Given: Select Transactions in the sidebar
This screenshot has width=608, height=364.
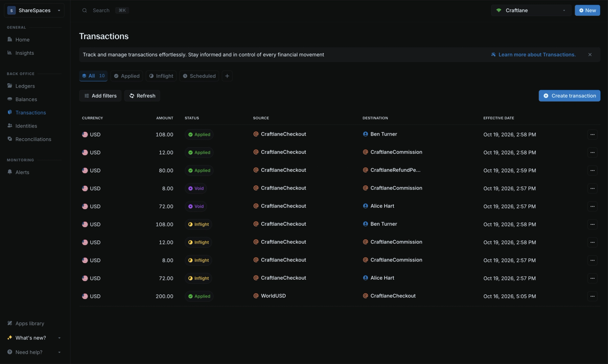Looking at the screenshot, I should 30,113.
